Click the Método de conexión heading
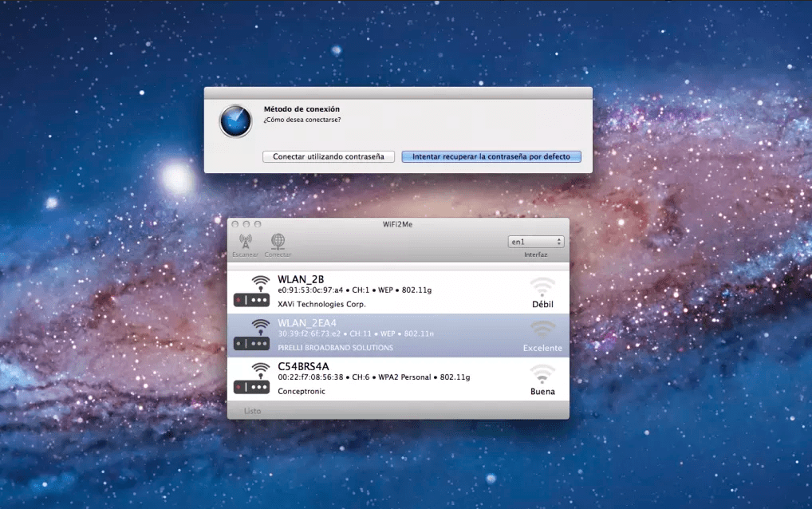 pos(302,109)
